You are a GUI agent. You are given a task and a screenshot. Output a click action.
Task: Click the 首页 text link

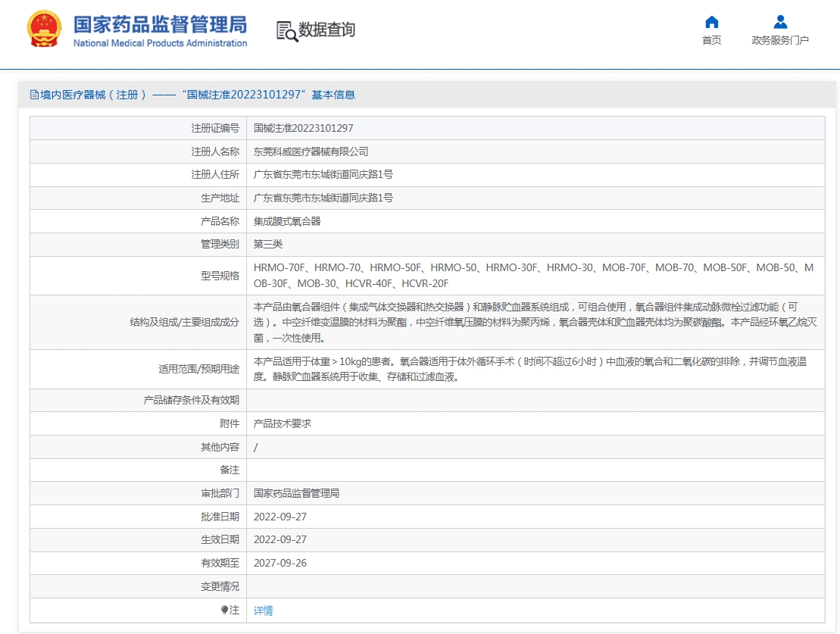tap(711, 40)
